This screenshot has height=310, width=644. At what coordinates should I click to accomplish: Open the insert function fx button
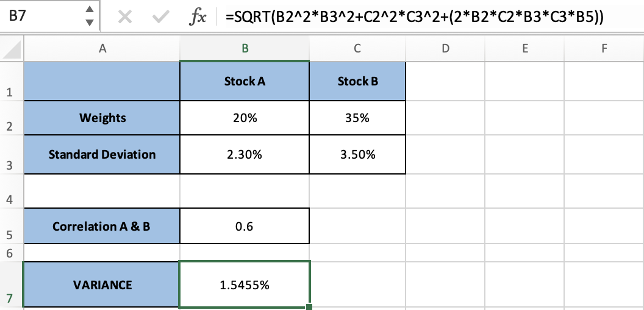[x=198, y=17]
